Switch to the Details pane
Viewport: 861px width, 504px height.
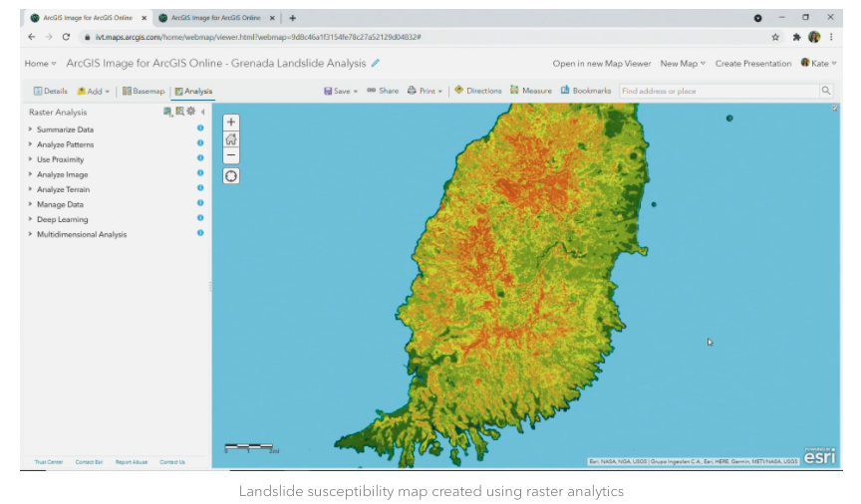pyautogui.click(x=51, y=91)
